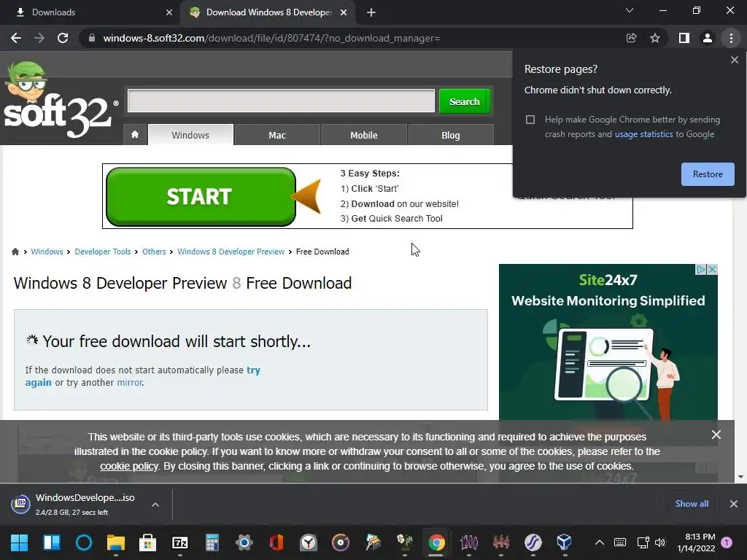Screen dimensions: 747x560
Task: Open the volume control in the tray
Action: pyautogui.click(x=659, y=542)
